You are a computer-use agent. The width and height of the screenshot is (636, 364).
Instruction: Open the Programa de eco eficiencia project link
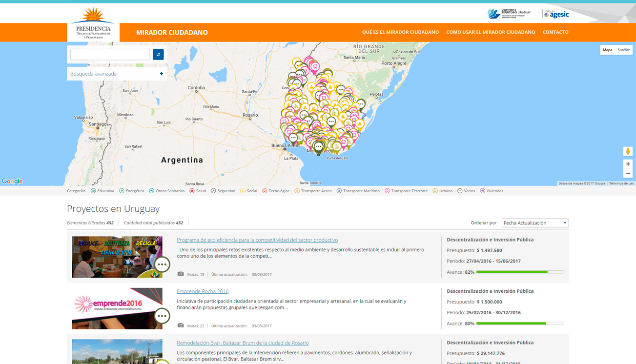[257, 240]
